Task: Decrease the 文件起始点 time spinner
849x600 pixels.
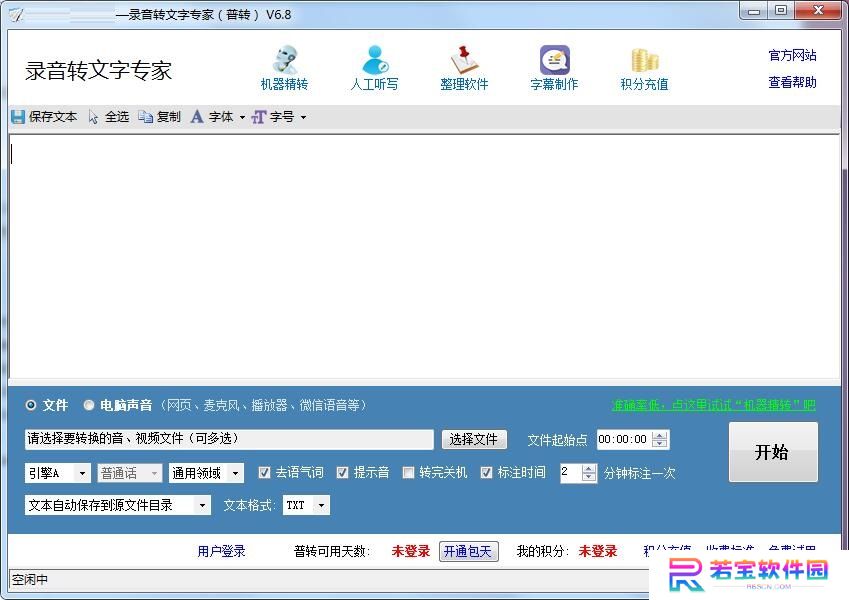Action: click(x=659, y=444)
